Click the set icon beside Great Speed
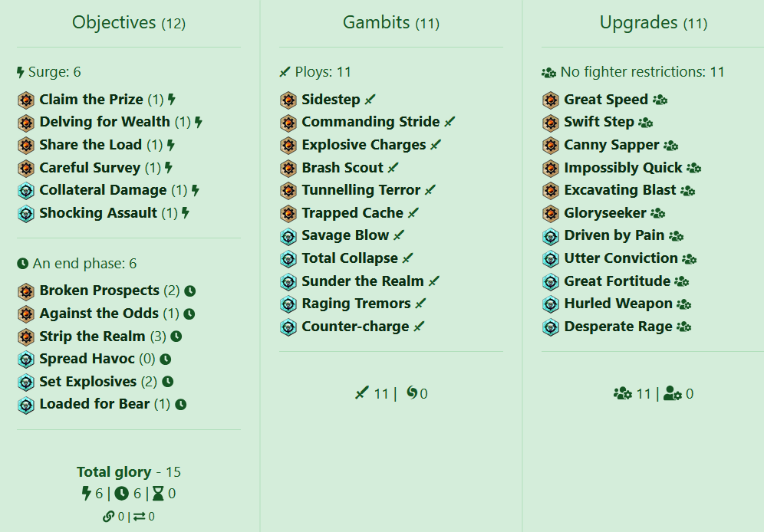Viewport: 764px width, 532px height. [x=551, y=100]
